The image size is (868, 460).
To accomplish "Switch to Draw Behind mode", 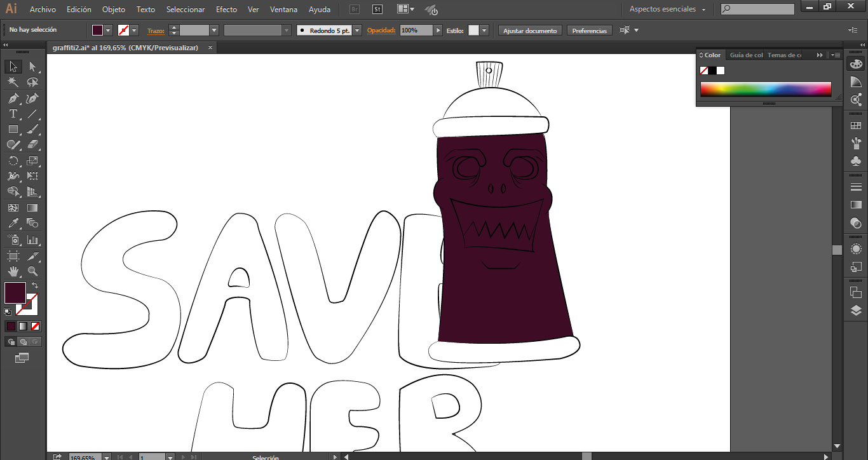I will click(24, 342).
